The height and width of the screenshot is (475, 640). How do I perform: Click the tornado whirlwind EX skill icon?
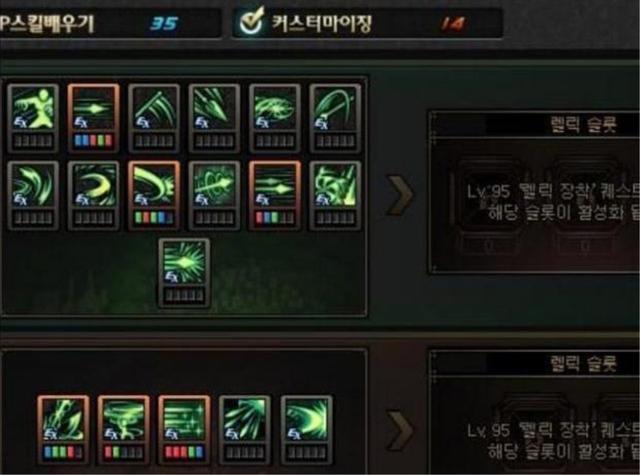click(124, 420)
